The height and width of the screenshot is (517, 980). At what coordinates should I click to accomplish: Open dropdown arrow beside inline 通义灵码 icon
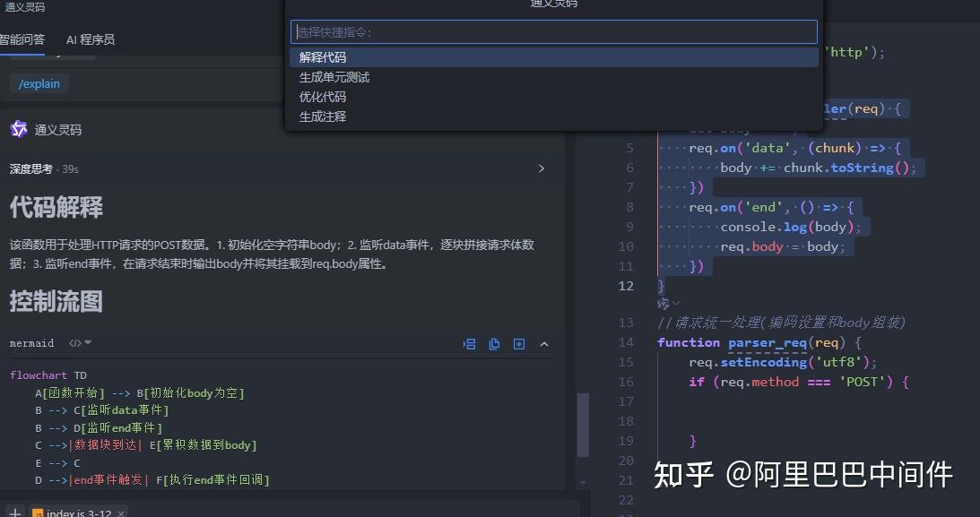(676, 304)
